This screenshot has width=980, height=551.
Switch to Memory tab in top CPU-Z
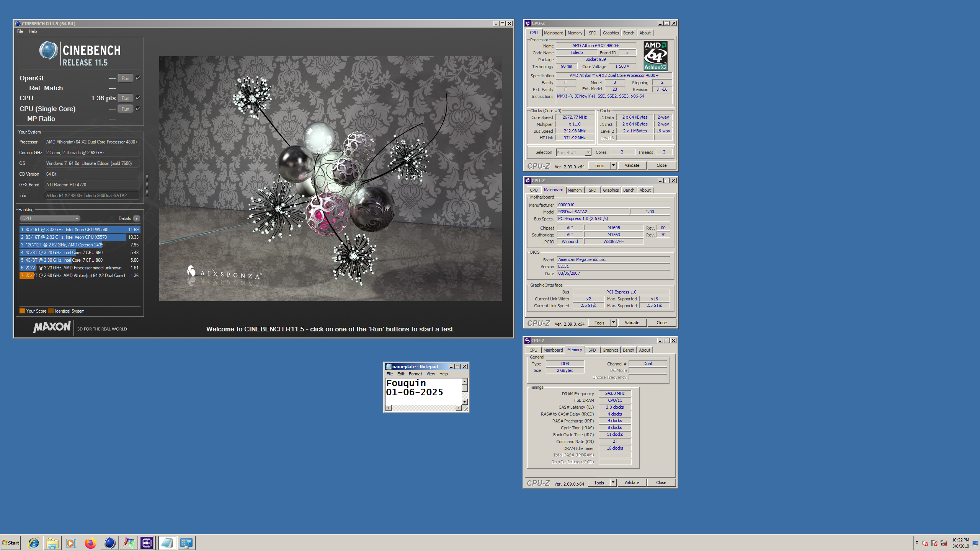[575, 33]
